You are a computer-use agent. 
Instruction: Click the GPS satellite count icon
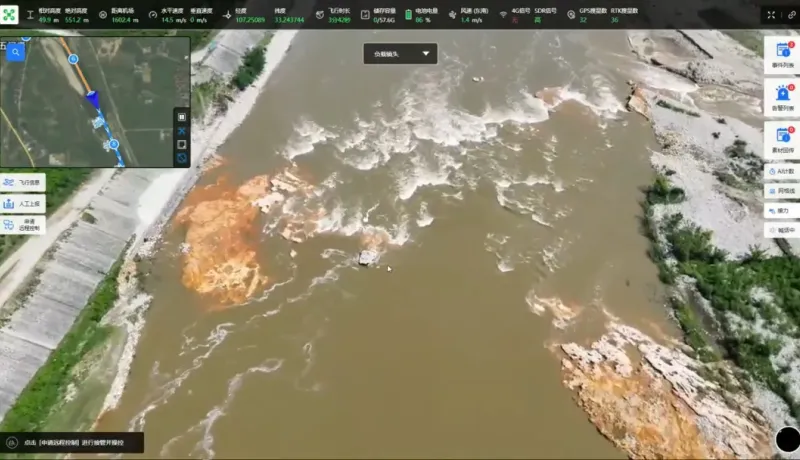571,15
